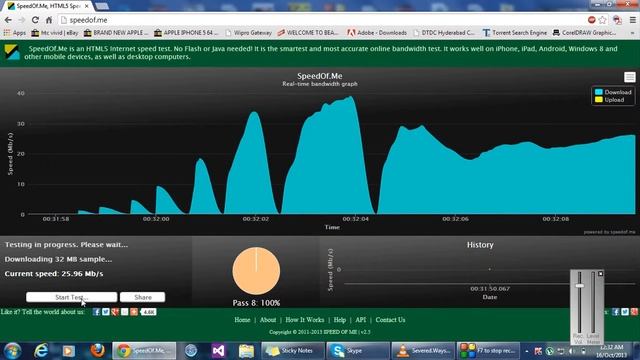Open the Torrent Search Engine bookmark
The image size is (640, 360).
514,33
